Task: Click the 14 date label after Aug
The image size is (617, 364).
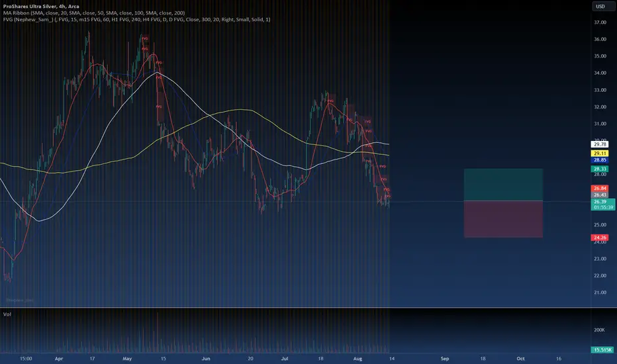Action: click(391, 359)
